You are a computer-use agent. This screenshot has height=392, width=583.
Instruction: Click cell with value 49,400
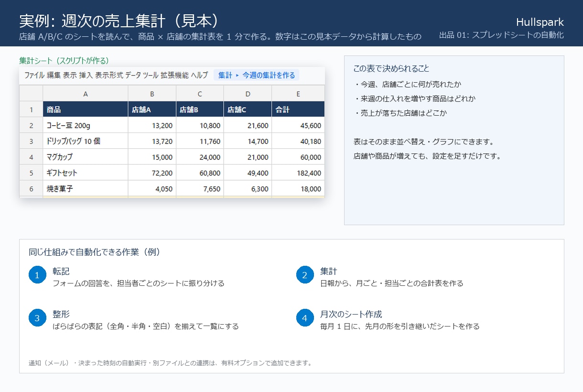pos(248,173)
